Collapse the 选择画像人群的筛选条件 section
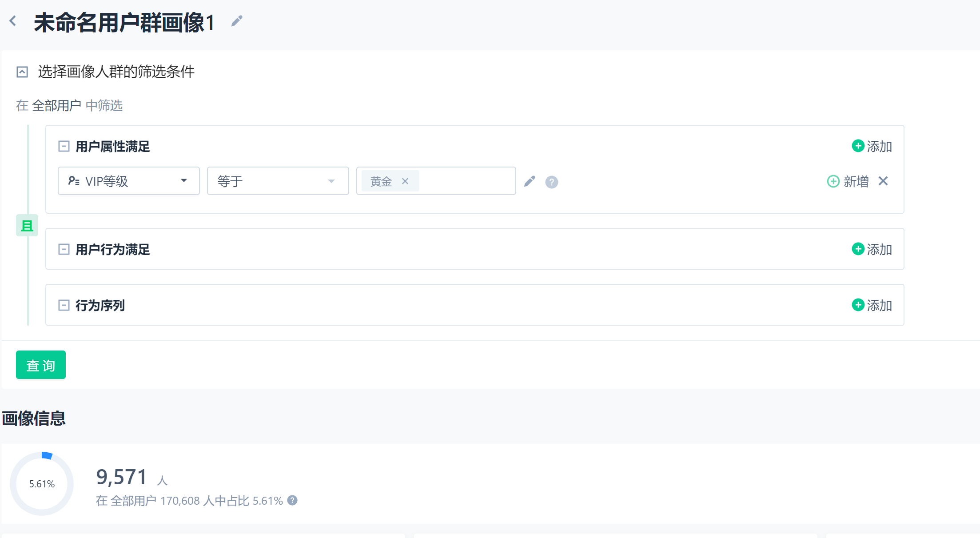Viewport: 980px width, 538px height. coord(22,72)
